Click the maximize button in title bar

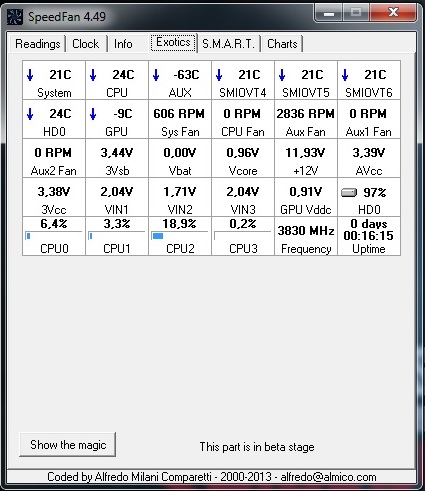tap(356, 13)
